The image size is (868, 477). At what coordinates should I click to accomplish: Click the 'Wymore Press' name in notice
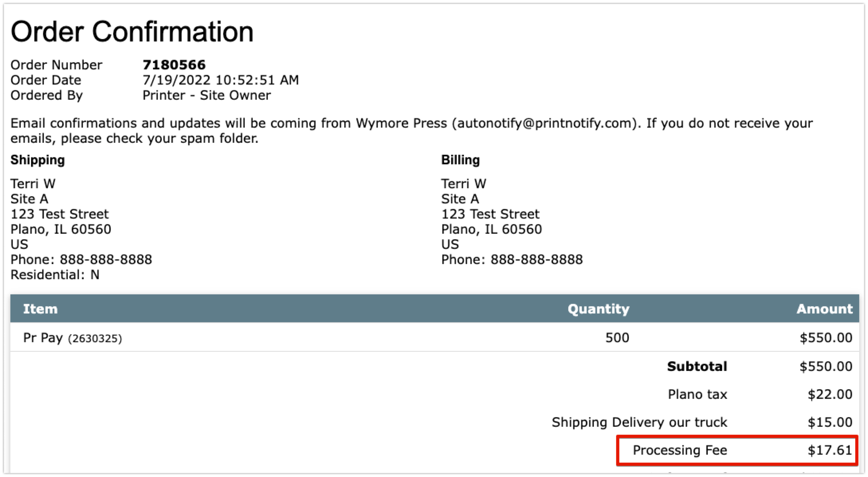[401, 123]
